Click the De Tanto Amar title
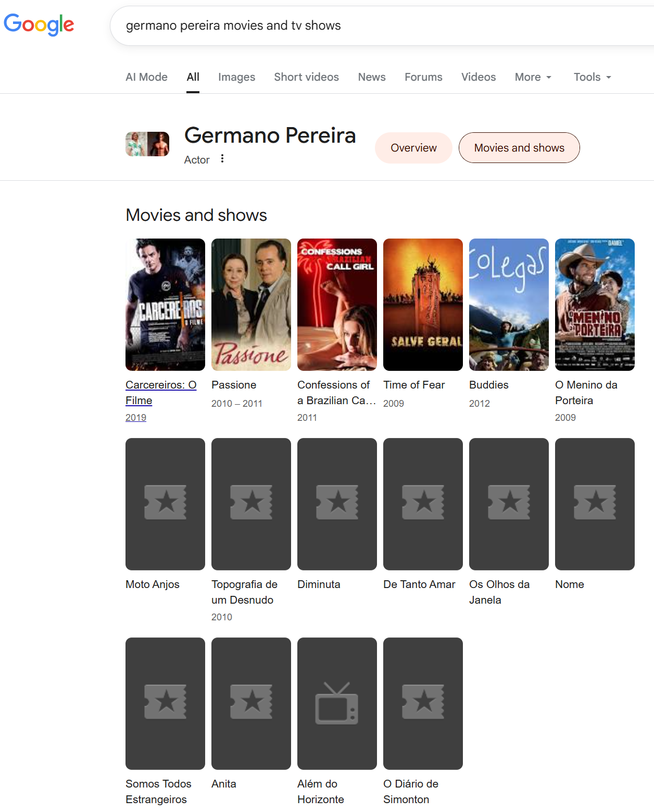The height and width of the screenshot is (812, 654). click(419, 584)
